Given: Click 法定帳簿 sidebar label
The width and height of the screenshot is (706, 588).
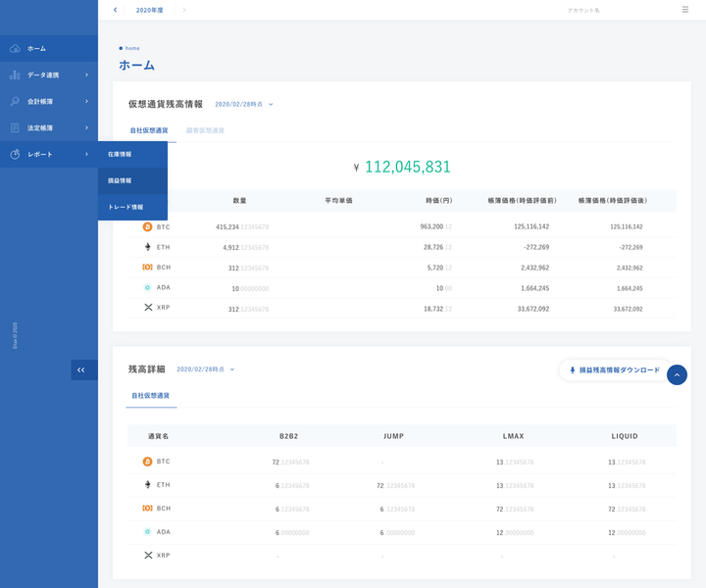Looking at the screenshot, I should pyautogui.click(x=40, y=128).
